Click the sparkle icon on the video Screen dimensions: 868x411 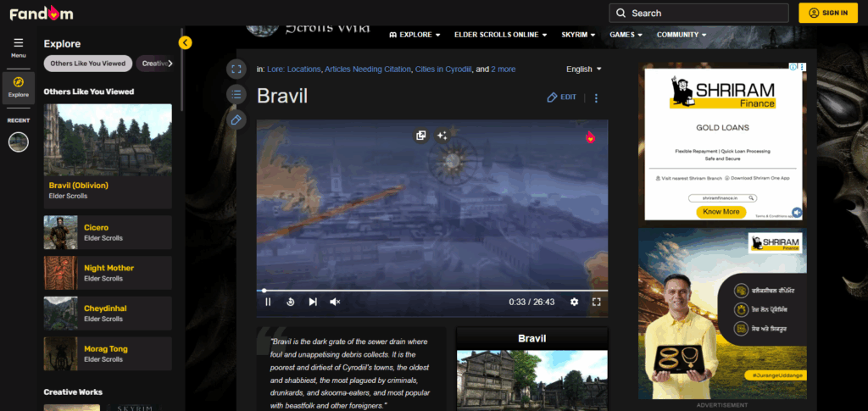(x=442, y=135)
